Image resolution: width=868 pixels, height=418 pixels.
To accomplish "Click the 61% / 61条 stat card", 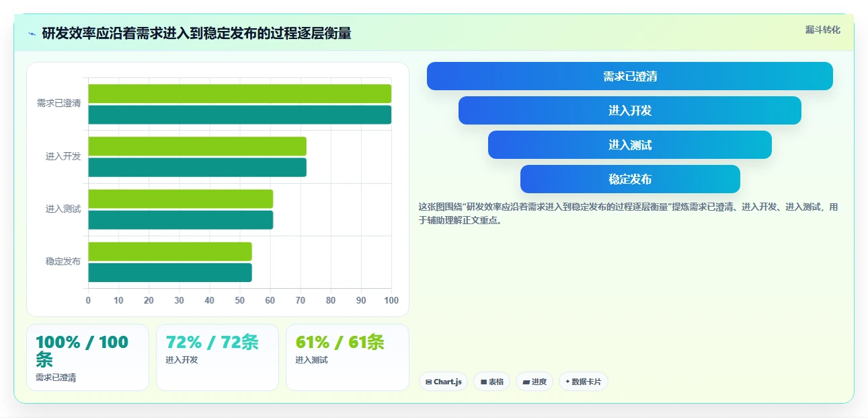I will (347, 357).
